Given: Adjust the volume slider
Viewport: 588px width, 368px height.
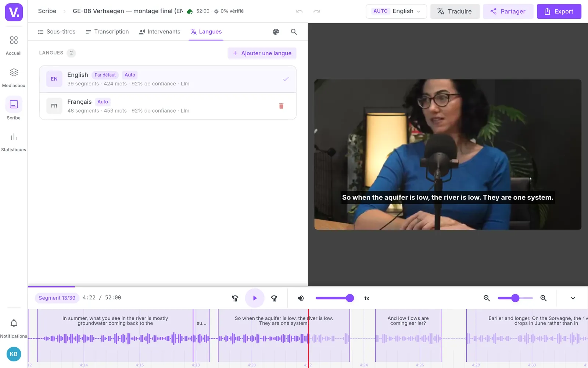Looking at the screenshot, I should point(334,298).
